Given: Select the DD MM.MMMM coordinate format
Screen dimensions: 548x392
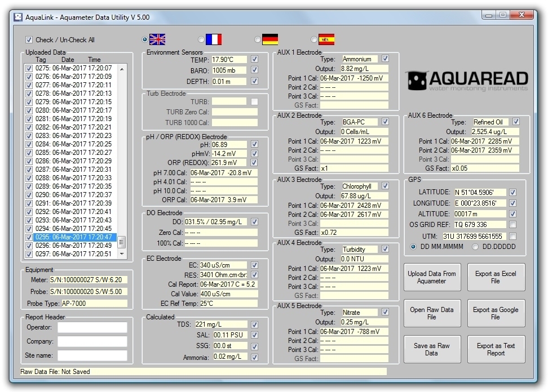Looking at the screenshot, I should [x=414, y=247].
